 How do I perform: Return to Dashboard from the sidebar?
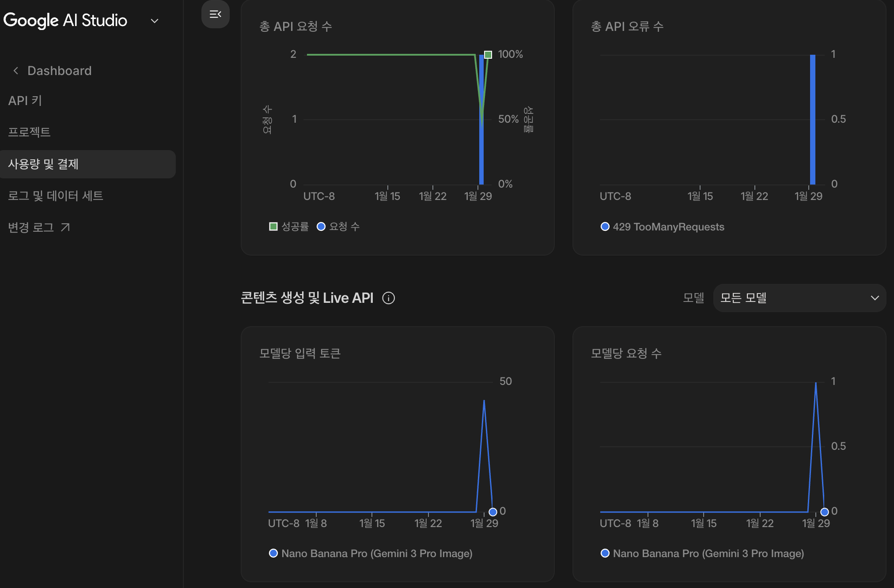(x=59, y=71)
